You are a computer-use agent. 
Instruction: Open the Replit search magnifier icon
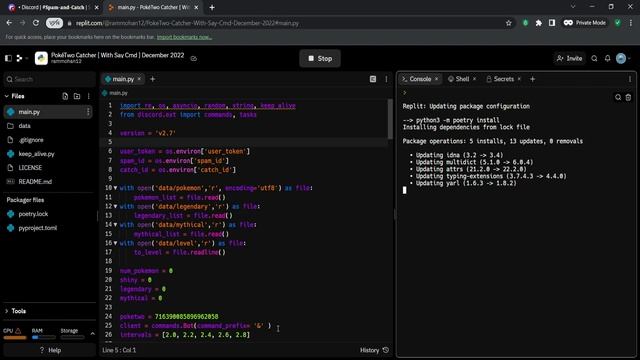[x=594, y=58]
